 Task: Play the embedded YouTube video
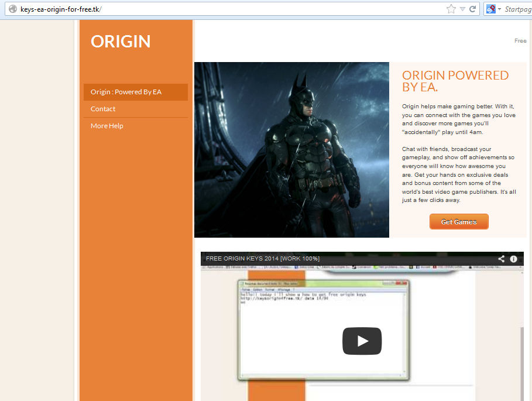pyautogui.click(x=362, y=341)
